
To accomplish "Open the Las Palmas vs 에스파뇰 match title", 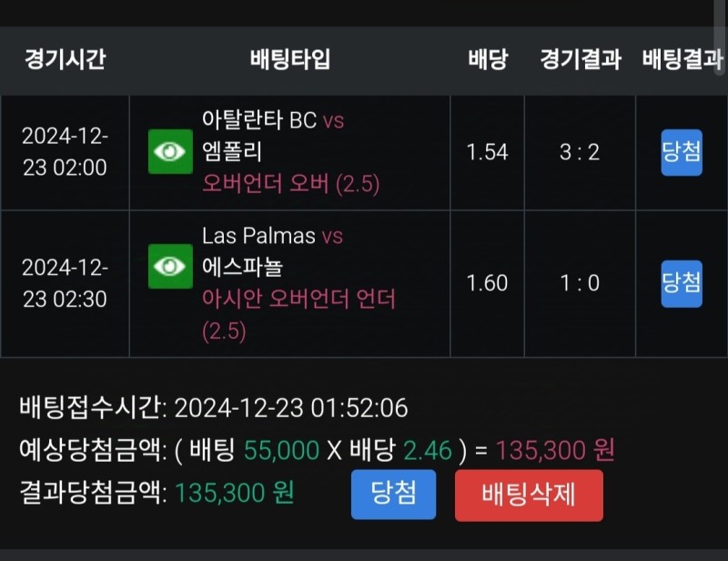I will coord(271,251).
